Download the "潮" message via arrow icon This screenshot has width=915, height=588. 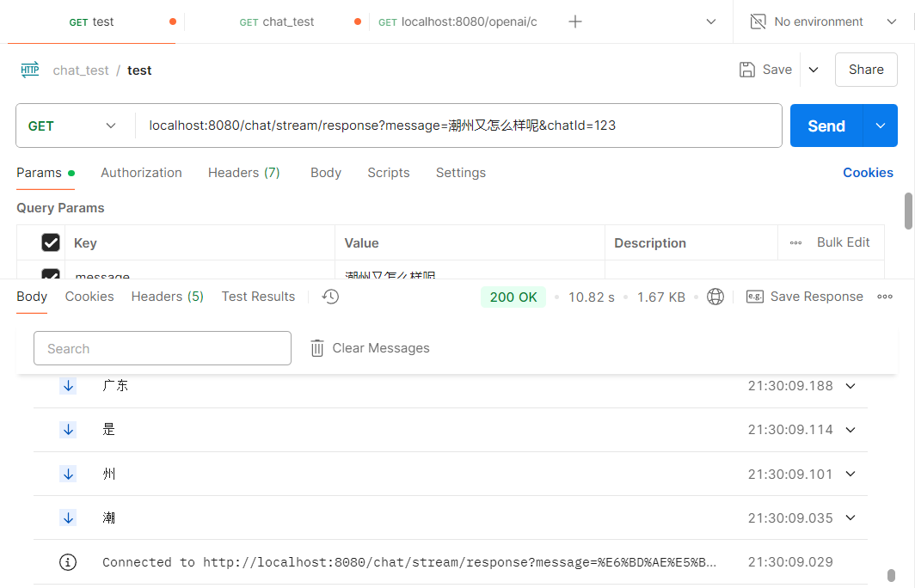[x=68, y=518]
